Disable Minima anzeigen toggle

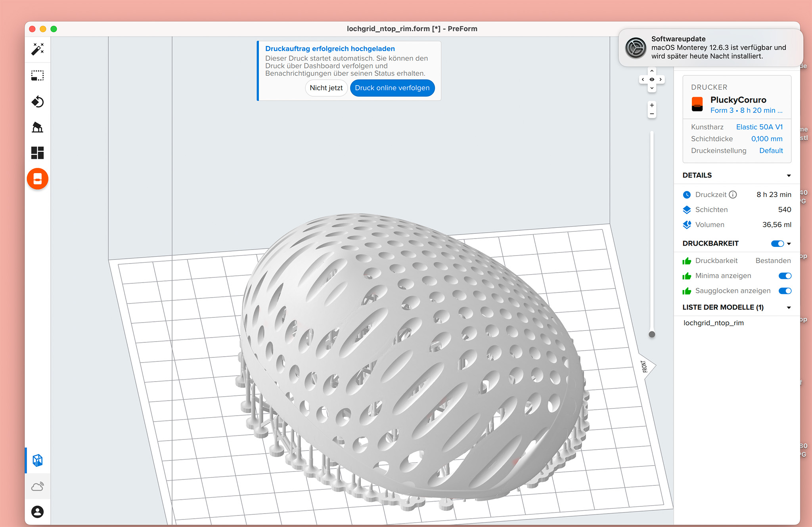(x=785, y=276)
